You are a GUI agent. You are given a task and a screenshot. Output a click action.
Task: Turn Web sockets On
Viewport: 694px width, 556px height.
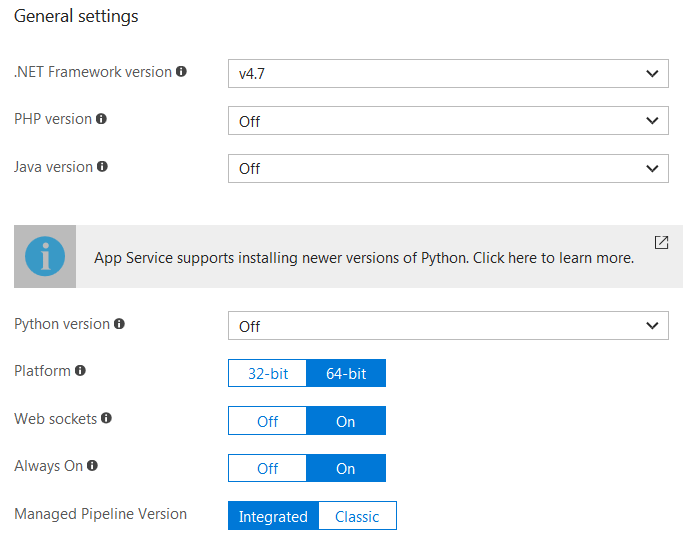[346, 421]
